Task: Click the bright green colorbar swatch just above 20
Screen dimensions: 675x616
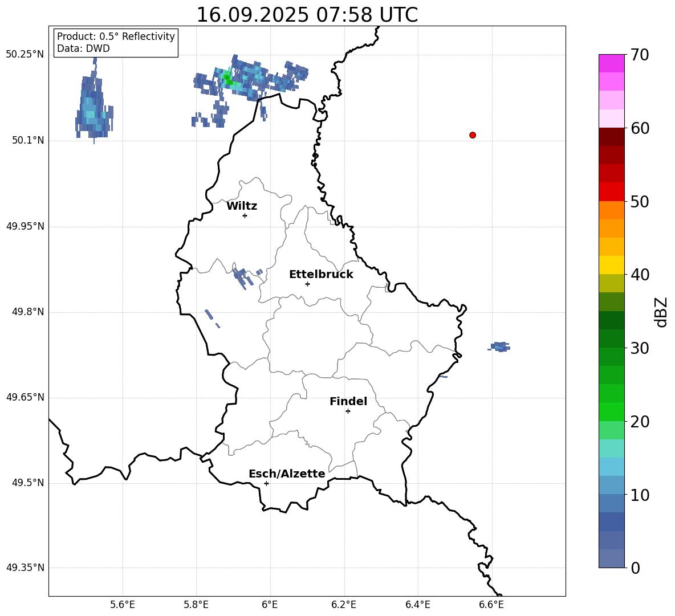Action: [612, 411]
